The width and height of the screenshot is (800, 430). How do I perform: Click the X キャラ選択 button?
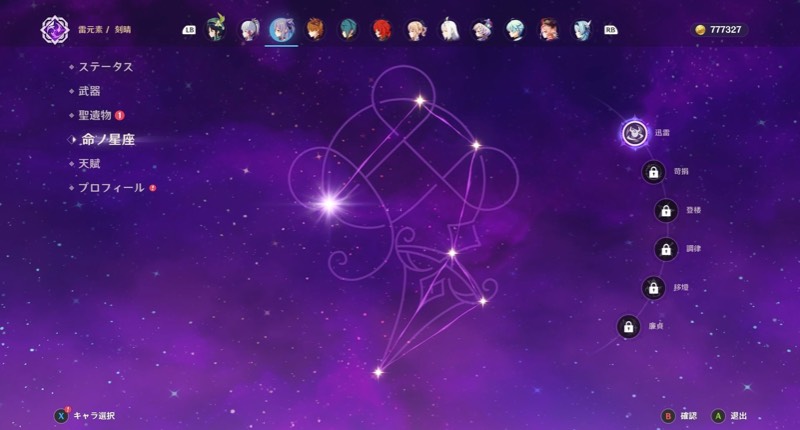tap(85, 416)
